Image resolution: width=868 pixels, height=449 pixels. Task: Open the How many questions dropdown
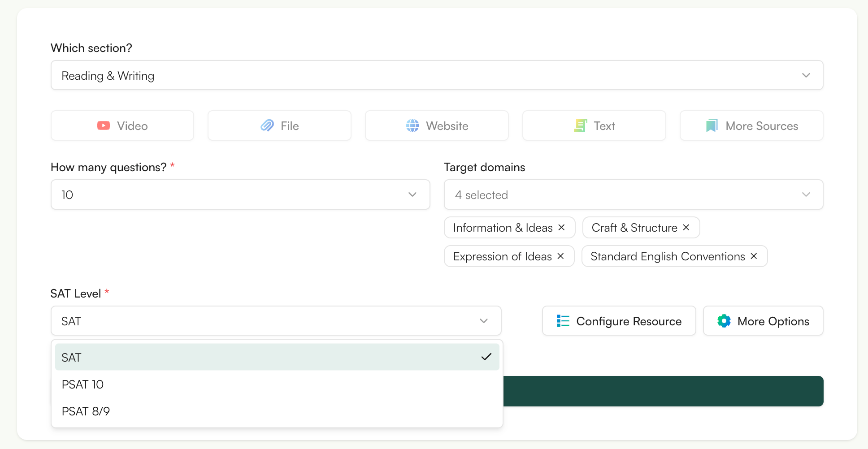tap(240, 194)
